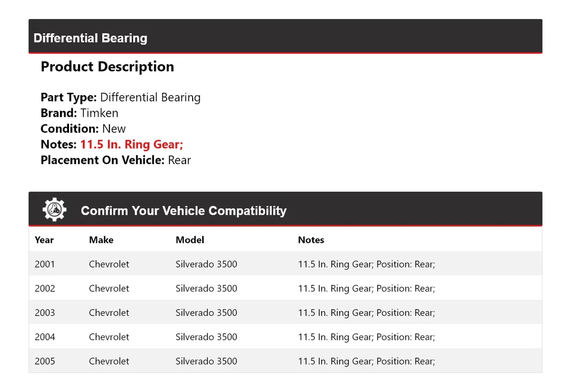Image resolution: width=571 pixels, height=392 pixels.
Task: Select the 2005 year cell
Action: (x=45, y=361)
